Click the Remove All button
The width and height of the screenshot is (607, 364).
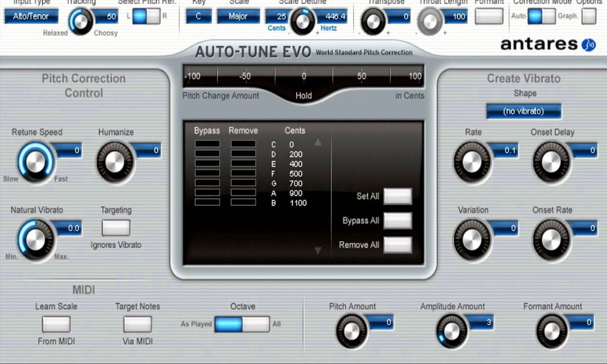(398, 245)
